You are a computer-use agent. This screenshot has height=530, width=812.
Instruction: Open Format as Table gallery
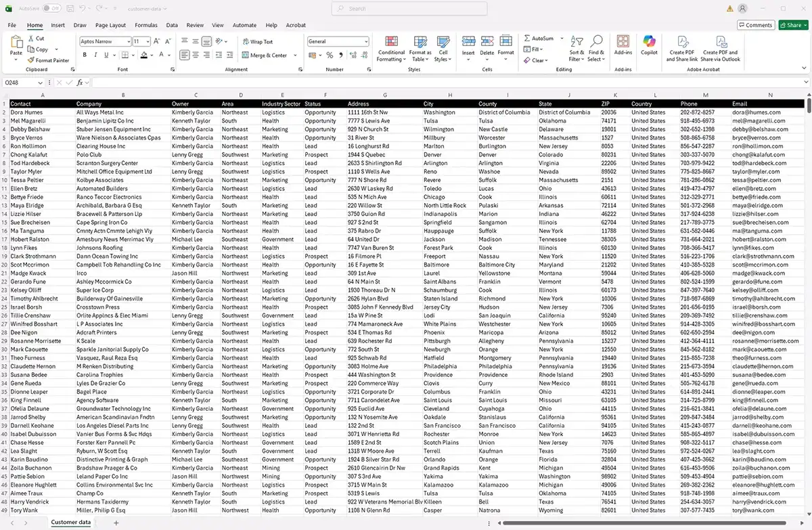[420, 49]
